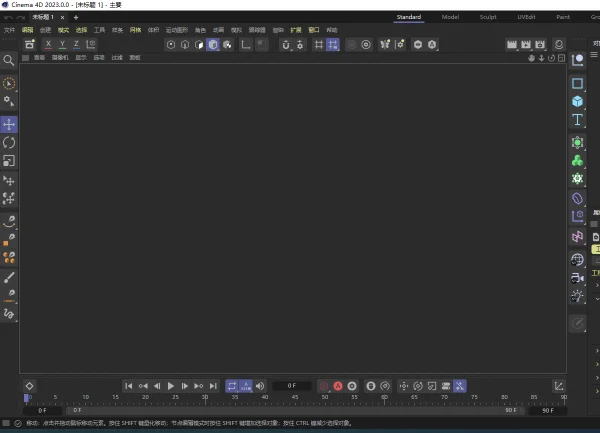
Task: Switch to Polygons mode
Action: pyautogui.click(x=199, y=45)
